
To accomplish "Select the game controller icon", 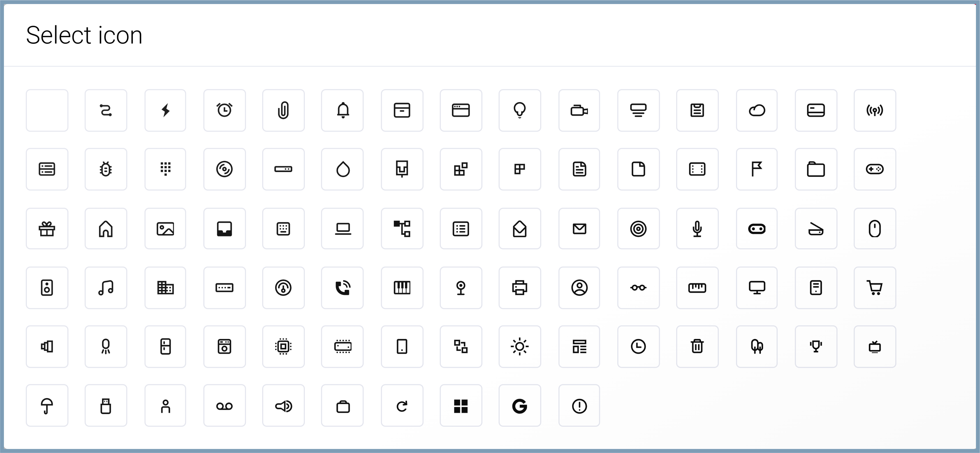I will (875, 169).
